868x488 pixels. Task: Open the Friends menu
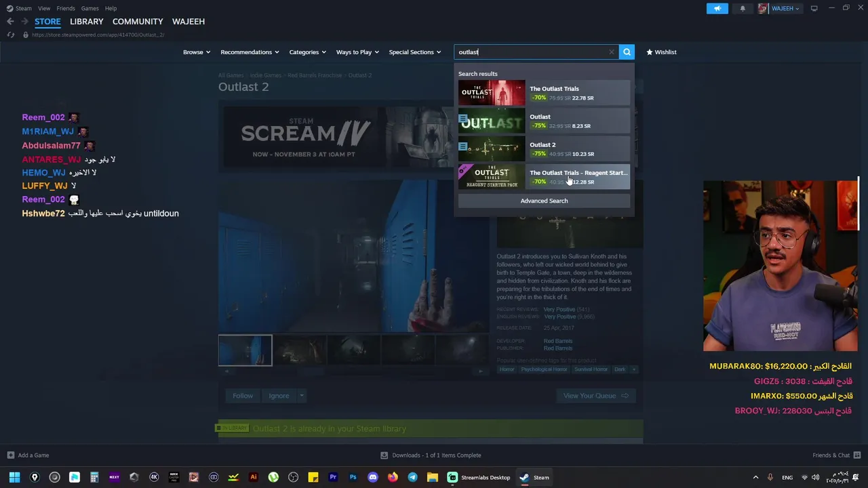[x=66, y=8]
